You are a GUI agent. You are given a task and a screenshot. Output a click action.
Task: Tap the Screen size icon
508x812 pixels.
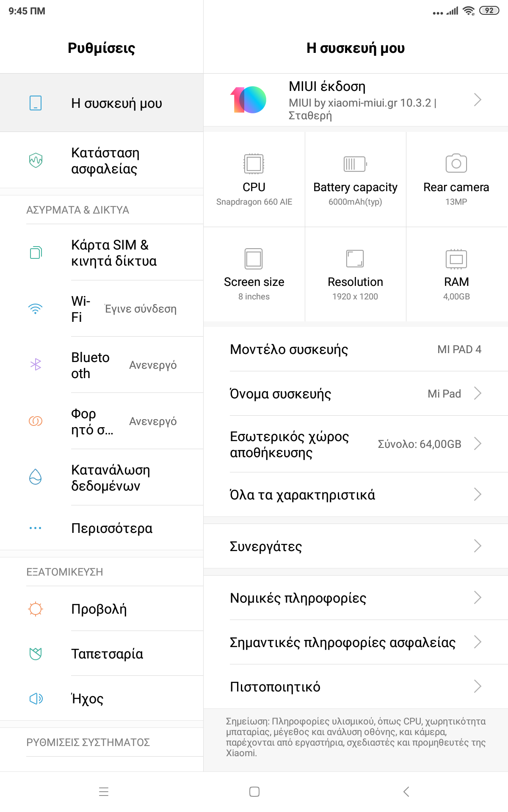coord(254,259)
